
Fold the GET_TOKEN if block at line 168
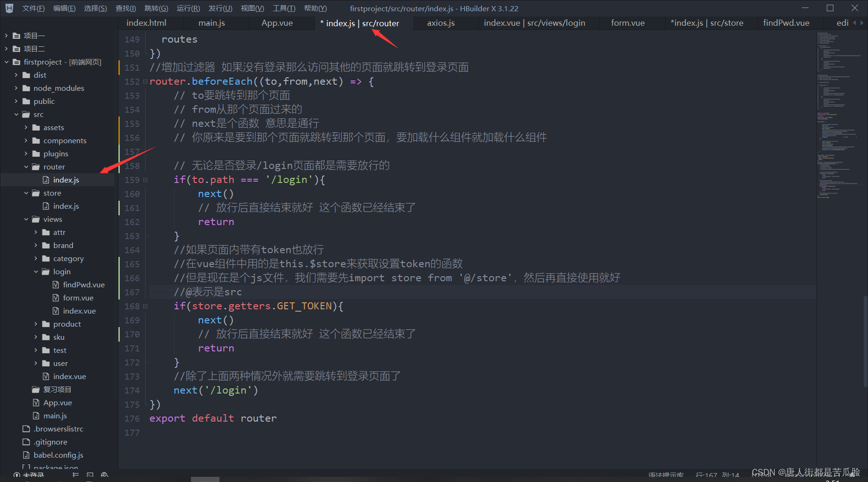(145, 307)
